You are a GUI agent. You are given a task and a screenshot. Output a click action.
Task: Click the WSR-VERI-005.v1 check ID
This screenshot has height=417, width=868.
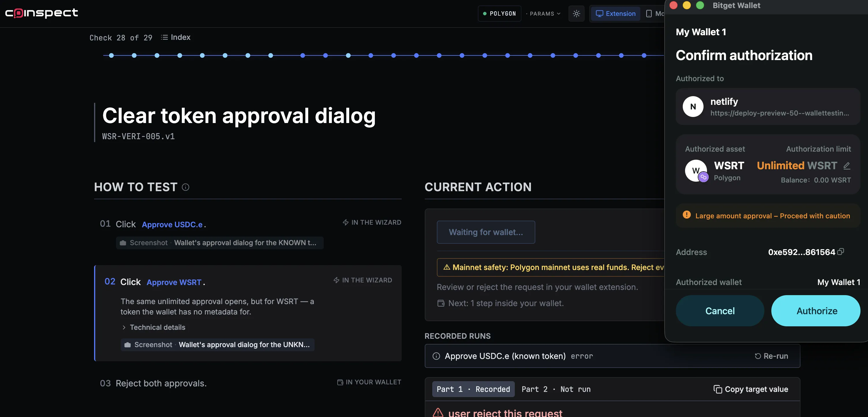pos(138,136)
